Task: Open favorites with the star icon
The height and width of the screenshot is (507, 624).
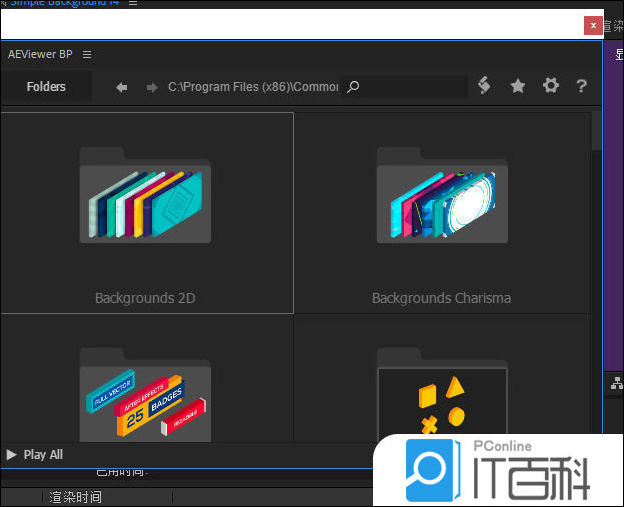Action: [x=518, y=86]
